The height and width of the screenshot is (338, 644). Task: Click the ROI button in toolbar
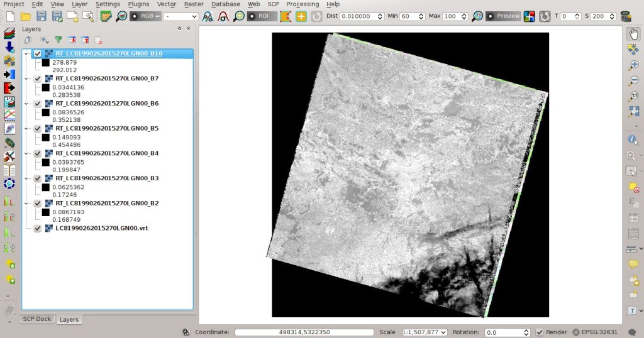tap(259, 16)
